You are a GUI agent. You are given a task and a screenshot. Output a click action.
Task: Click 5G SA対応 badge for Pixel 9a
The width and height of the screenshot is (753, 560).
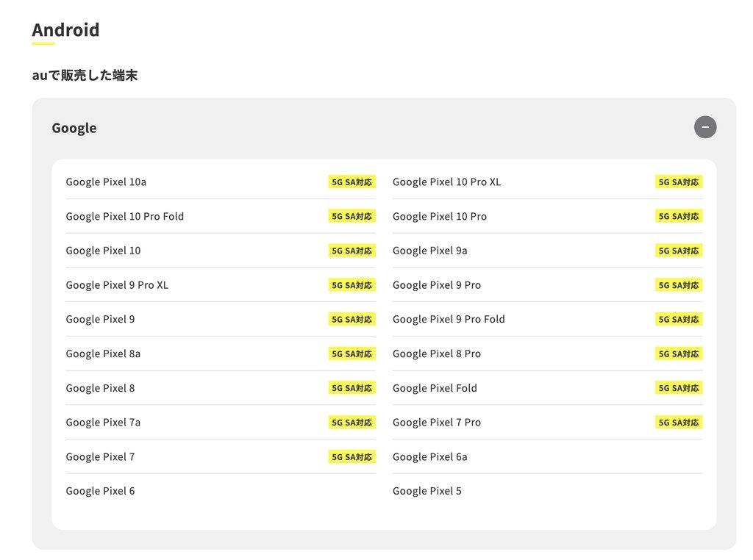pos(679,251)
